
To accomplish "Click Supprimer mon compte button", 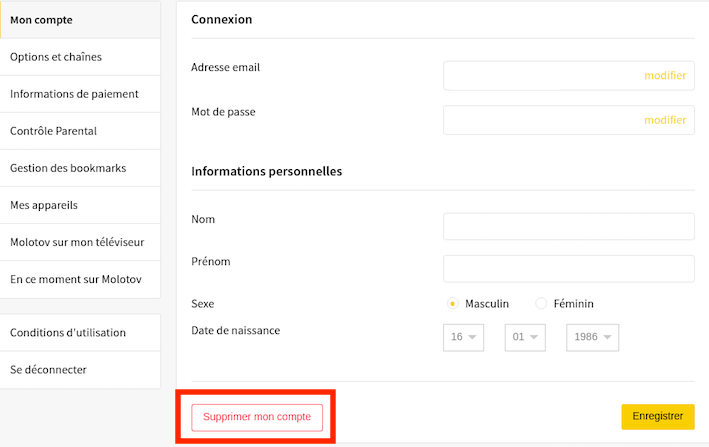I will tap(257, 417).
